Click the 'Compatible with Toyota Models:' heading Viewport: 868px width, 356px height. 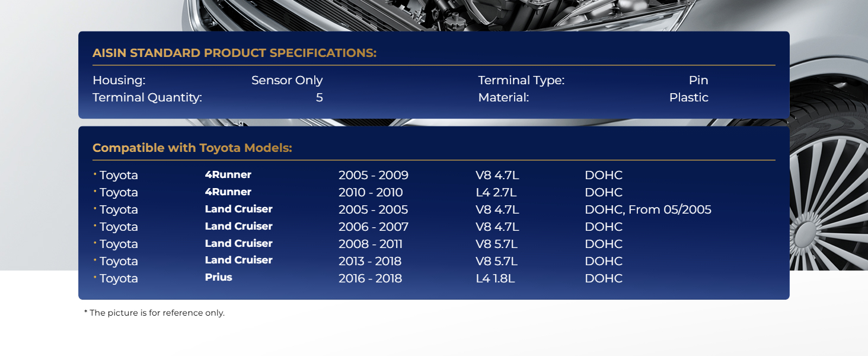[192, 148]
